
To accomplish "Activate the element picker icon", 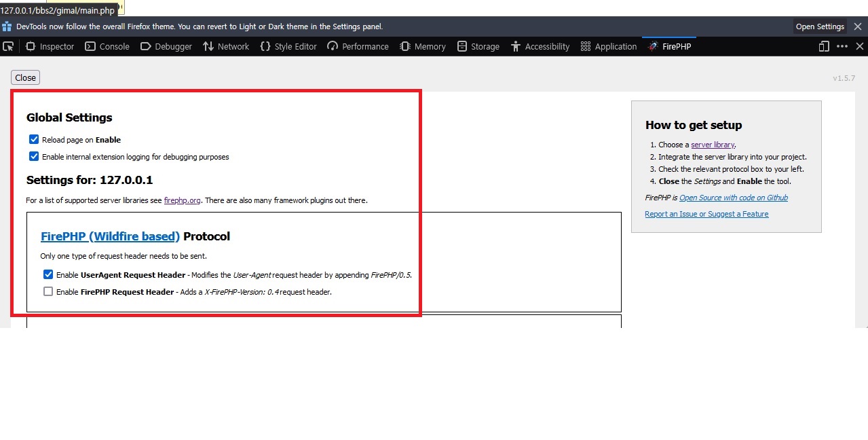I will click(x=8, y=46).
